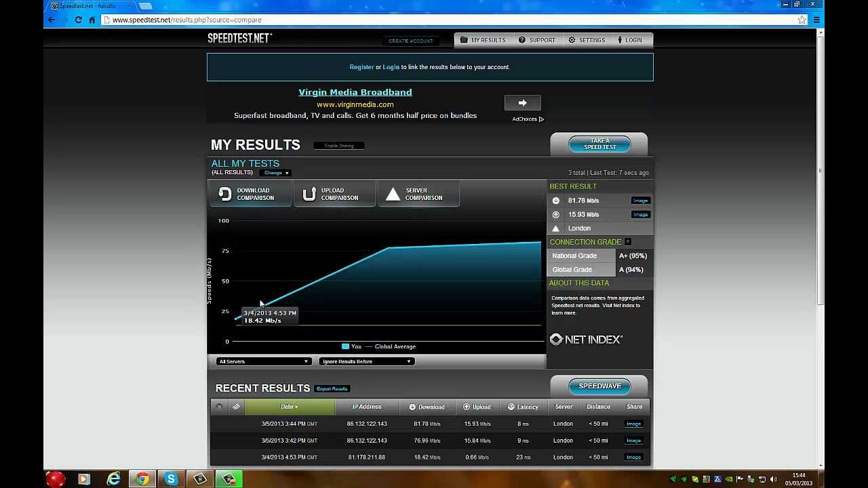The width and height of the screenshot is (868, 488).
Task: Click the You legend color swatch
Action: pyautogui.click(x=345, y=346)
